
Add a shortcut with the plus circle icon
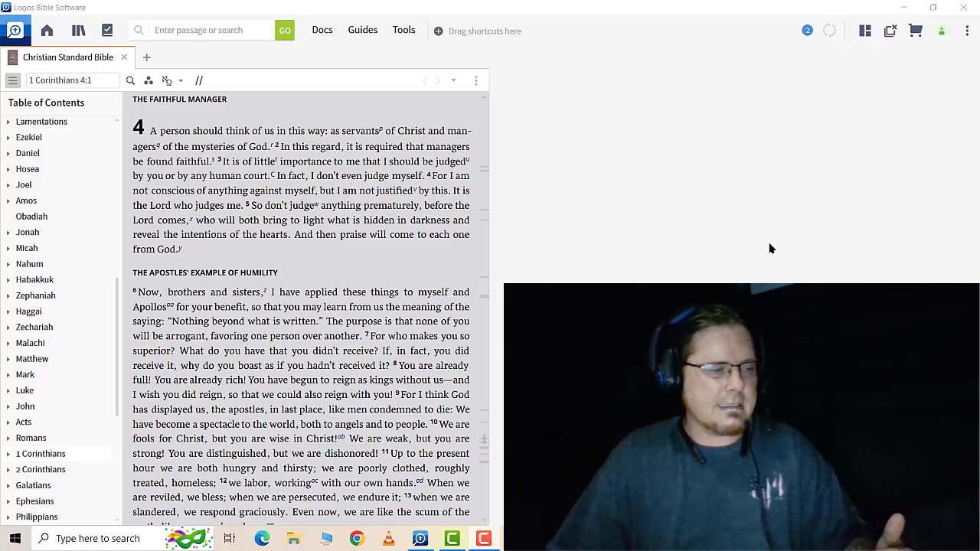click(x=438, y=31)
